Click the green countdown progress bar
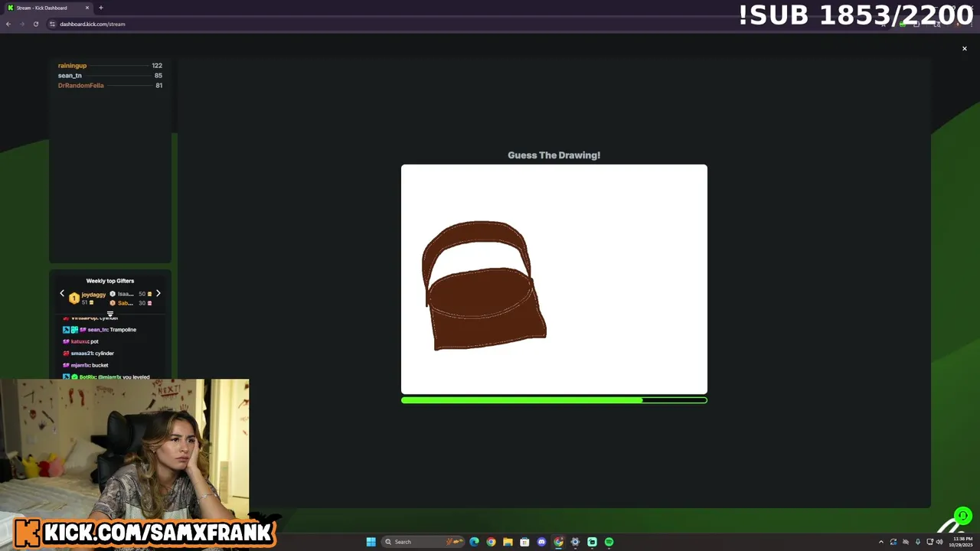The width and height of the screenshot is (980, 551). coord(554,400)
